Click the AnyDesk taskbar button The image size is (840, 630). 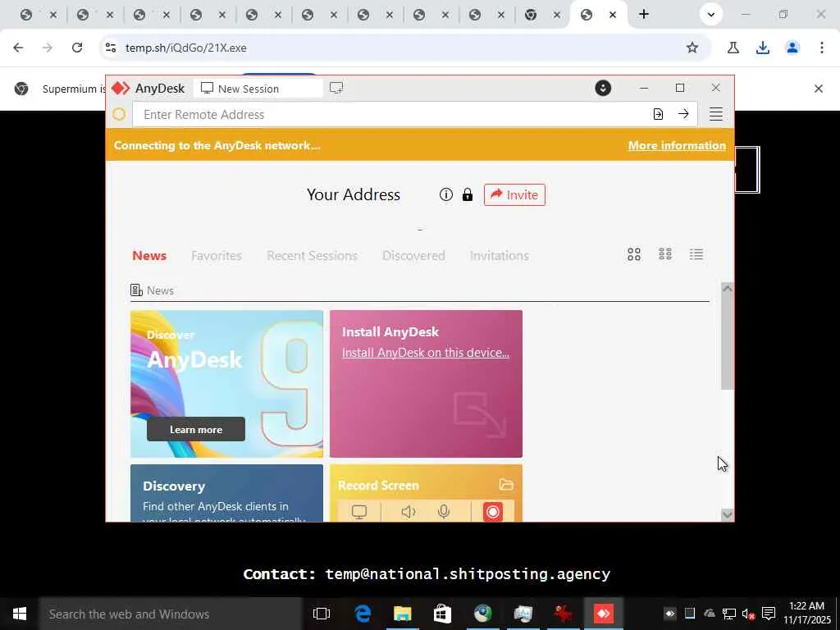[603, 614]
